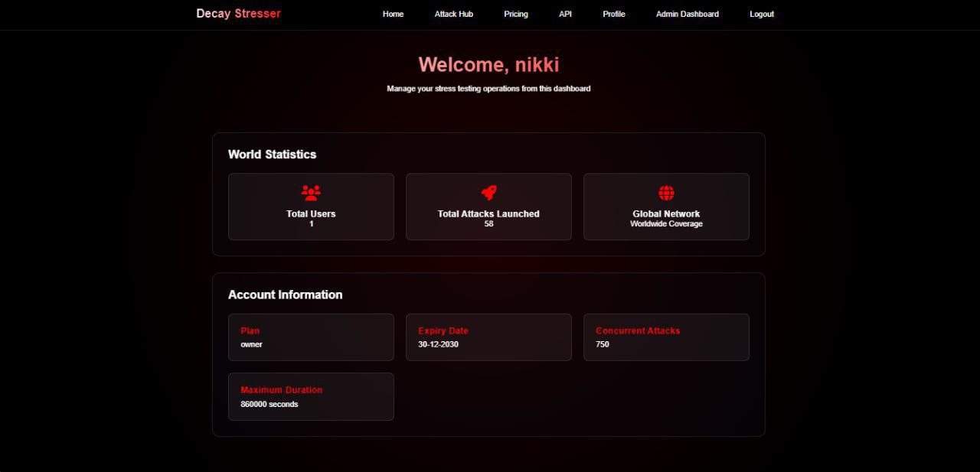
Task: Navigate to the API page
Action: pyautogui.click(x=565, y=14)
